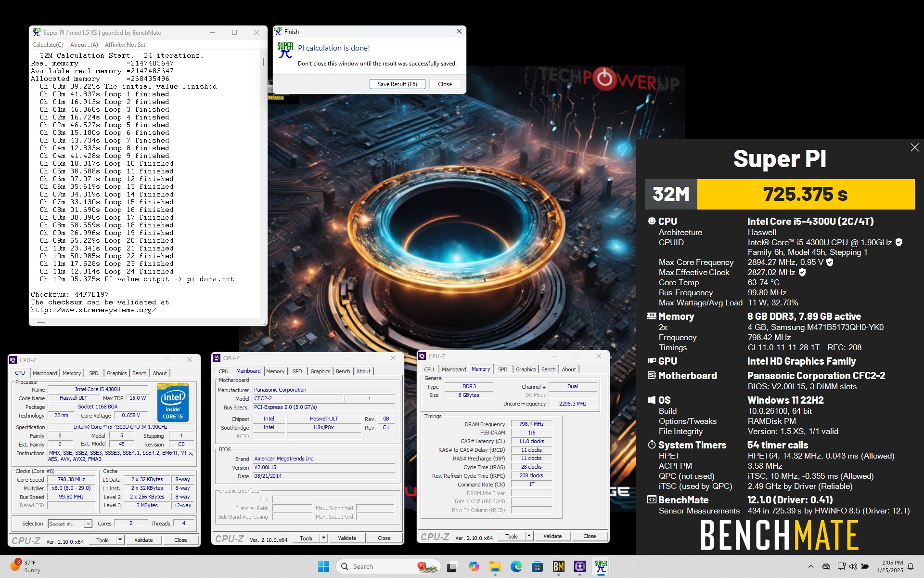Close the BenchMate Super PI result panel
The width and height of the screenshot is (924, 578).
[x=914, y=147]
